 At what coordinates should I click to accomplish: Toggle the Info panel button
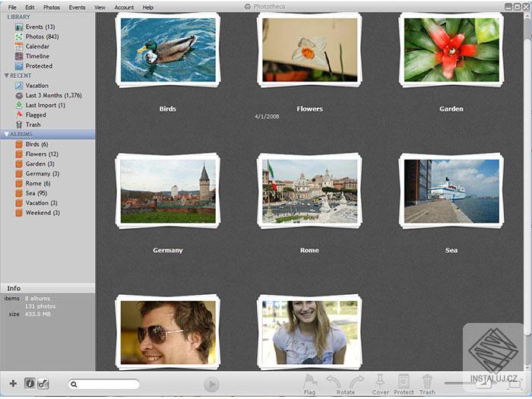coord(30,384)
